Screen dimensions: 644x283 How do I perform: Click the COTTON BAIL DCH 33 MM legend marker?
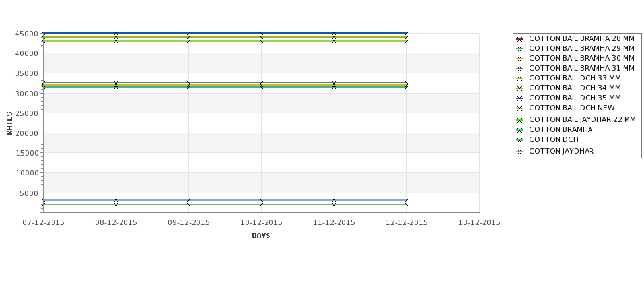[519, 79]
